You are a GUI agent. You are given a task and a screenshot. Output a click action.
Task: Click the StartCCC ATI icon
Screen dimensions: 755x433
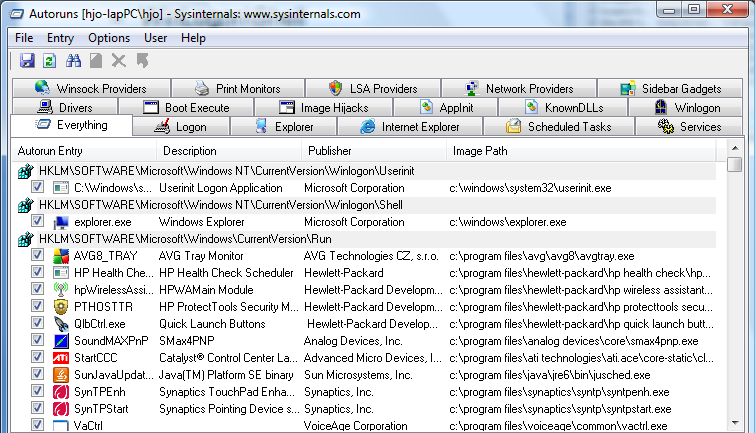[x=61, y=358]
